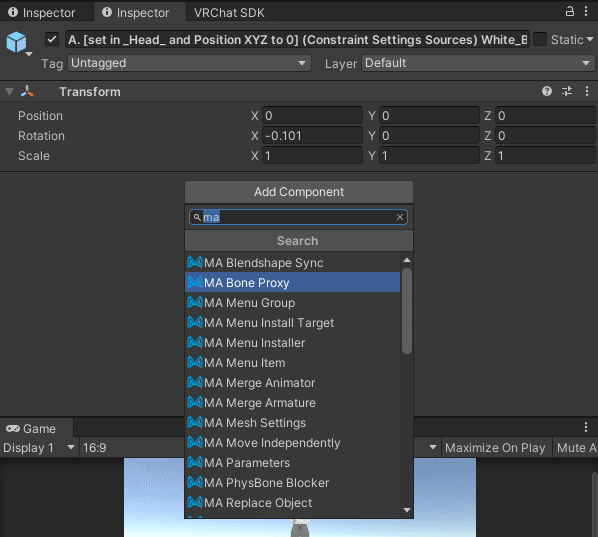
Task: Click the Rotation Y field
Action: pyautogui.click(x=429, y=136)
